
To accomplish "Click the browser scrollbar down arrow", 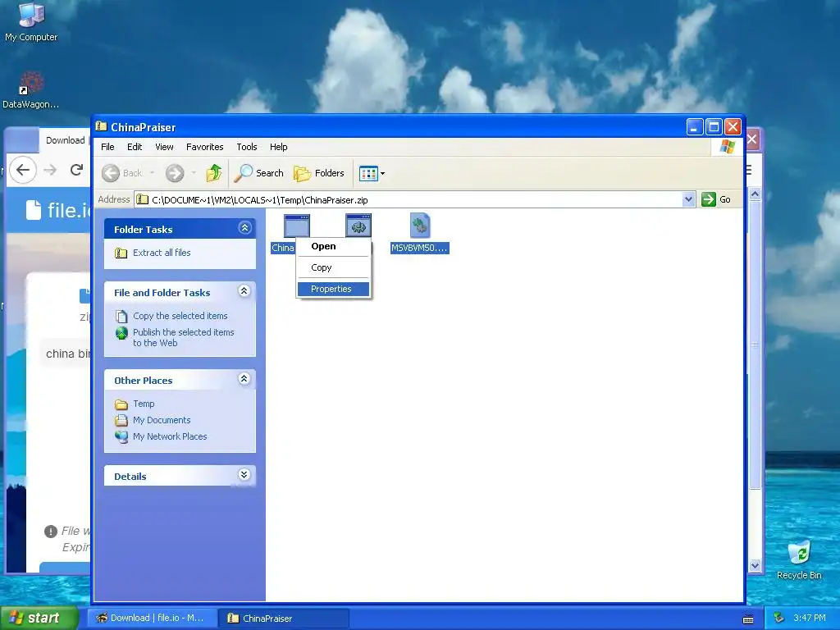I will 755,565.
